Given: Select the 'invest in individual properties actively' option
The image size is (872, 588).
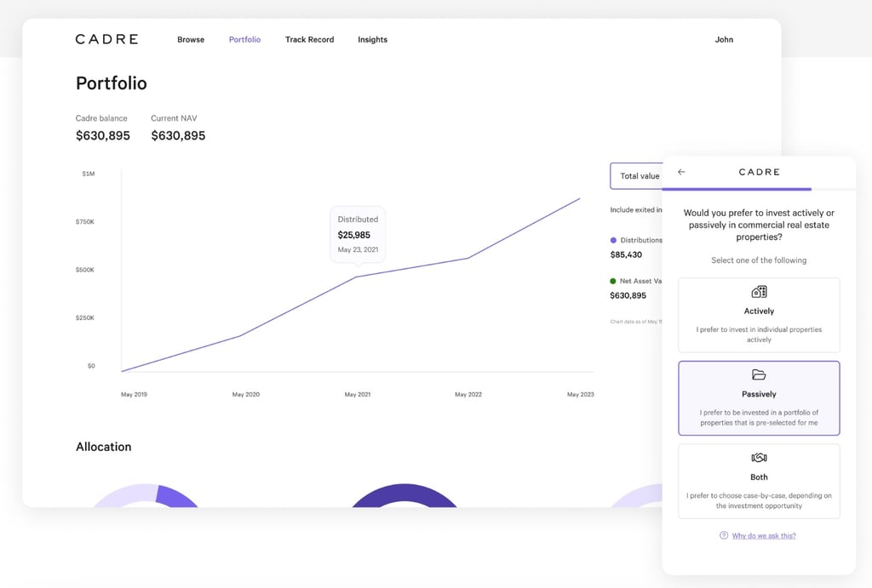Looking at the screenshot, I should (x=759, y=316).
